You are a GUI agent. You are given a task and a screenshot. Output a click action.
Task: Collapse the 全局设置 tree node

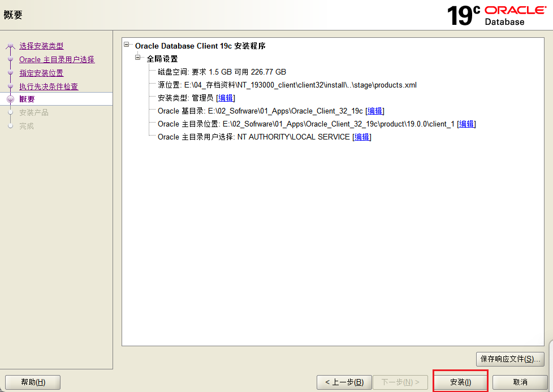[x=138, y=58]
